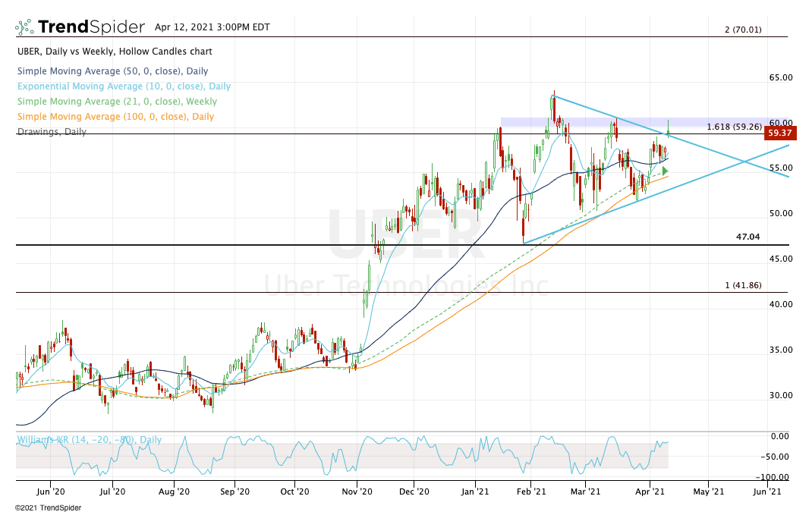Viewport: 812px width, 515px height.
Task: Click the 2 (70.01) Fibonacci level label
Action: (x=743, y=30)
